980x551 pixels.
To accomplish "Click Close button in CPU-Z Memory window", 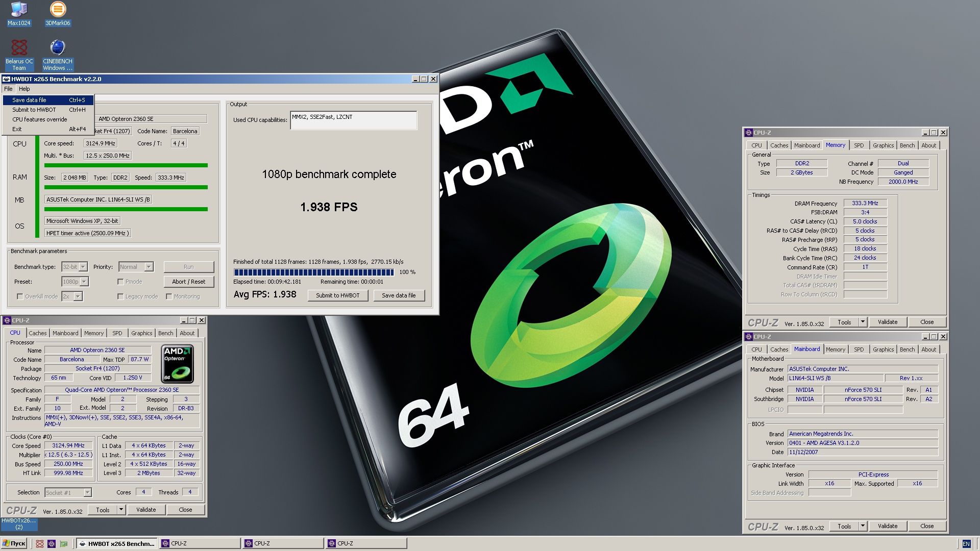I will pos(927,322).
